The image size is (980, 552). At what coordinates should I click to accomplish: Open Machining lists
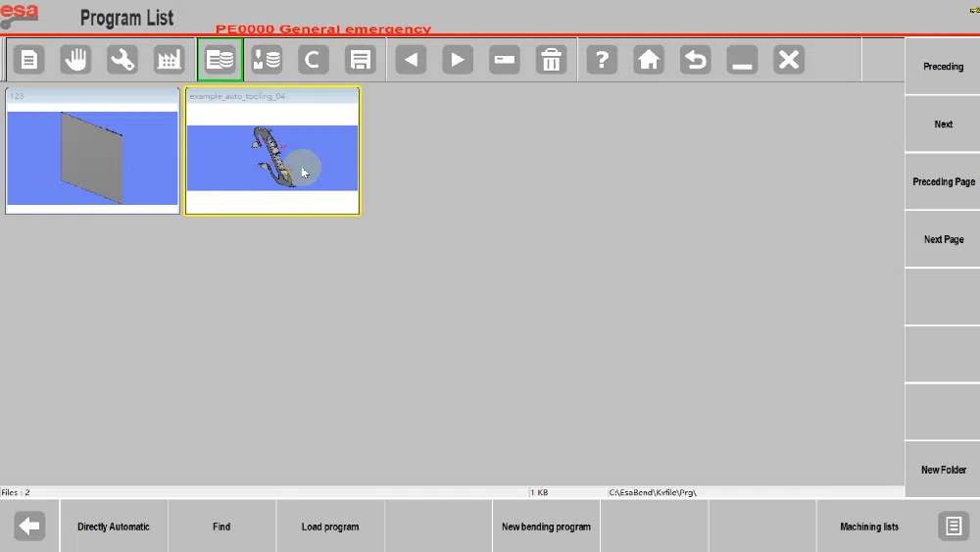[868, 527]
